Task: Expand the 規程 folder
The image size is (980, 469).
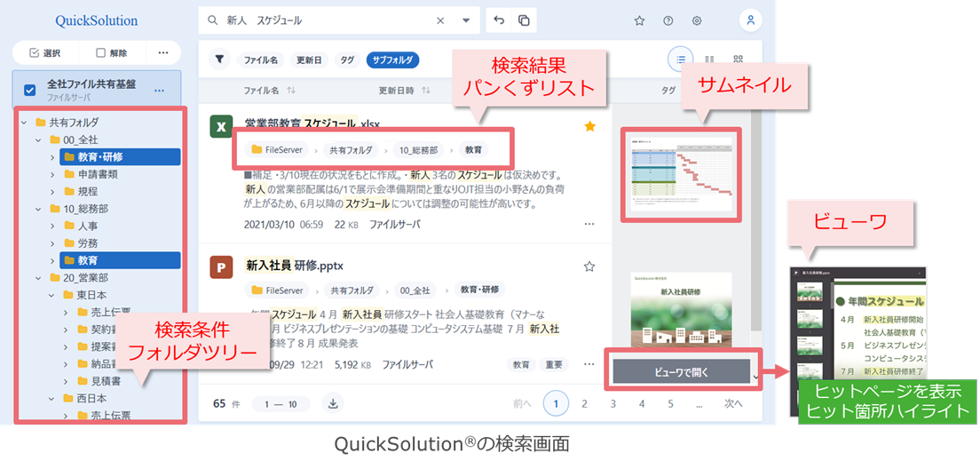Action: [52, 191]
